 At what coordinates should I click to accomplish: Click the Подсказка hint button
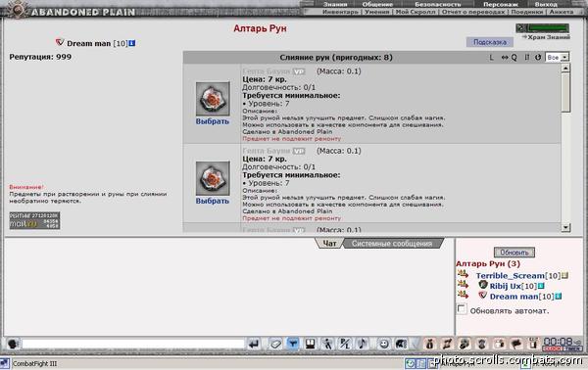490,42
